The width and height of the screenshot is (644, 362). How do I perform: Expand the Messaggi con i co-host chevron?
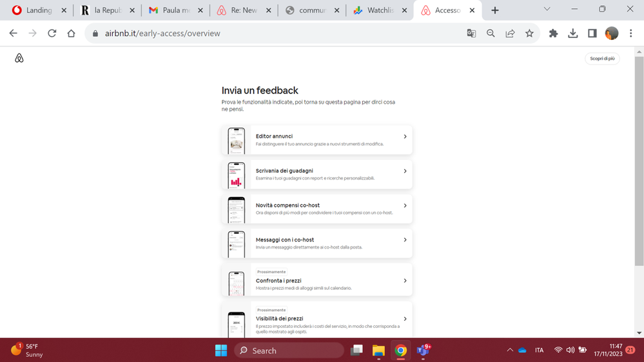[x=405, y=240]
